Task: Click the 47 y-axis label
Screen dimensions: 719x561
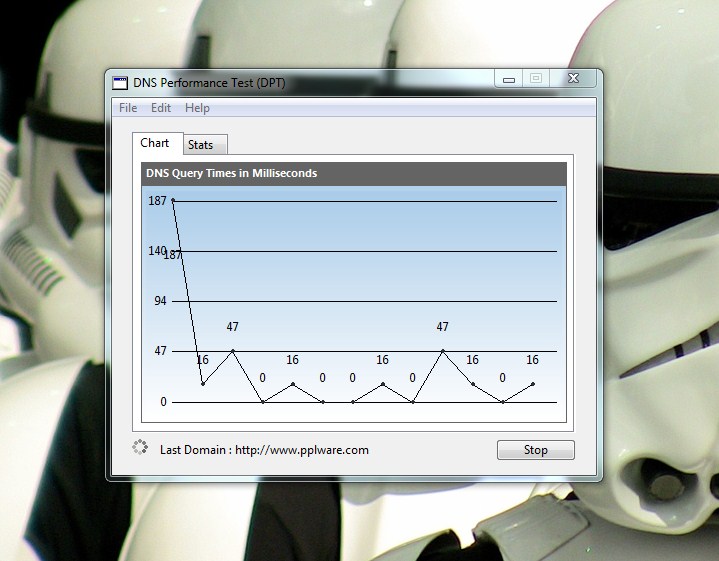Action: tap(160, 351)
